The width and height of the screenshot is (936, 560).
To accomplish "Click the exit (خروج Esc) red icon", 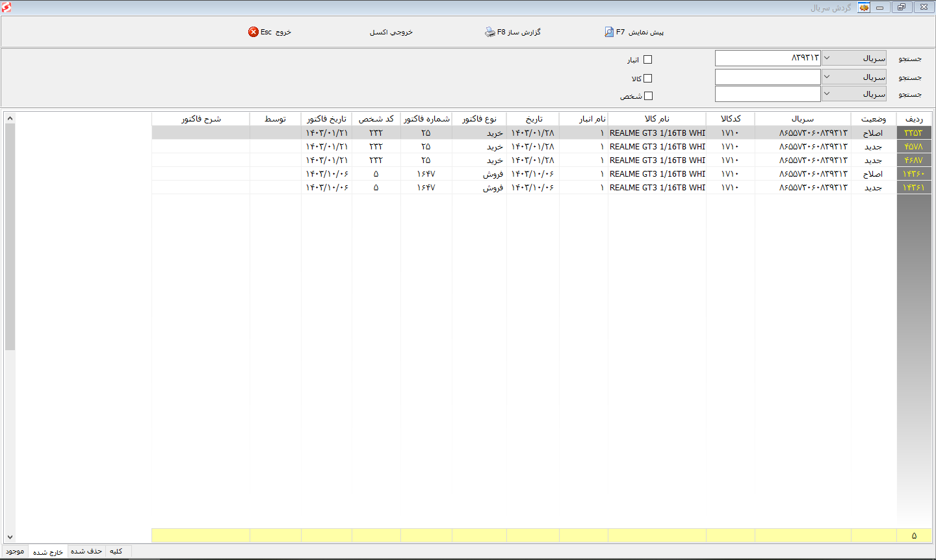I will [x=253, y=32].
